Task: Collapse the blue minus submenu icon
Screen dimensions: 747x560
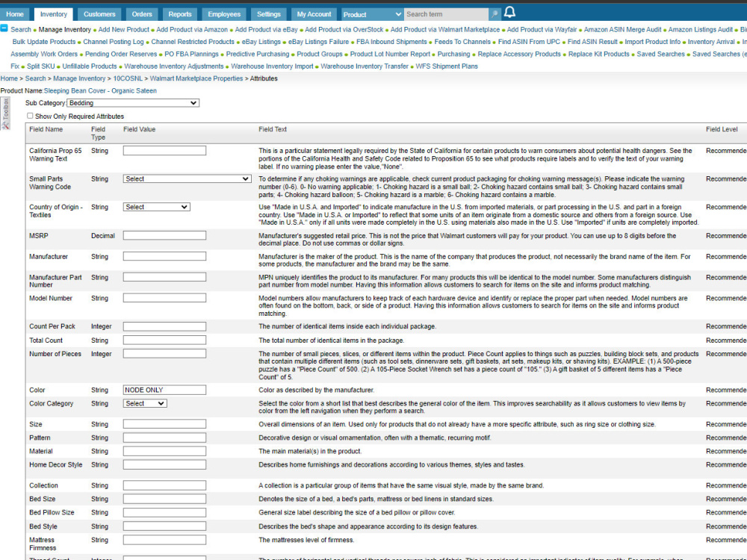Action: pos(4,28)
